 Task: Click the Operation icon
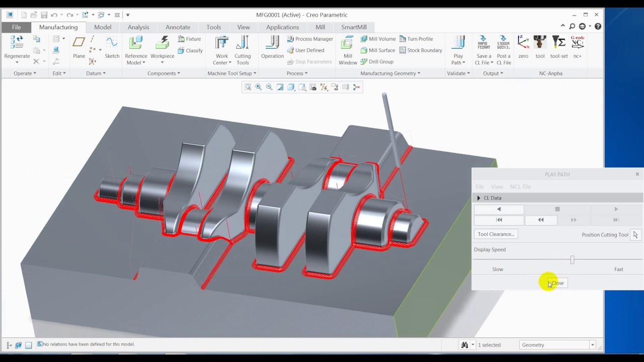272,43
